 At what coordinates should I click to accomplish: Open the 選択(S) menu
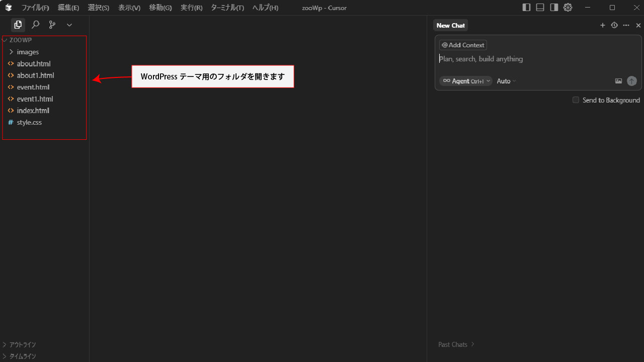[99, 8]
